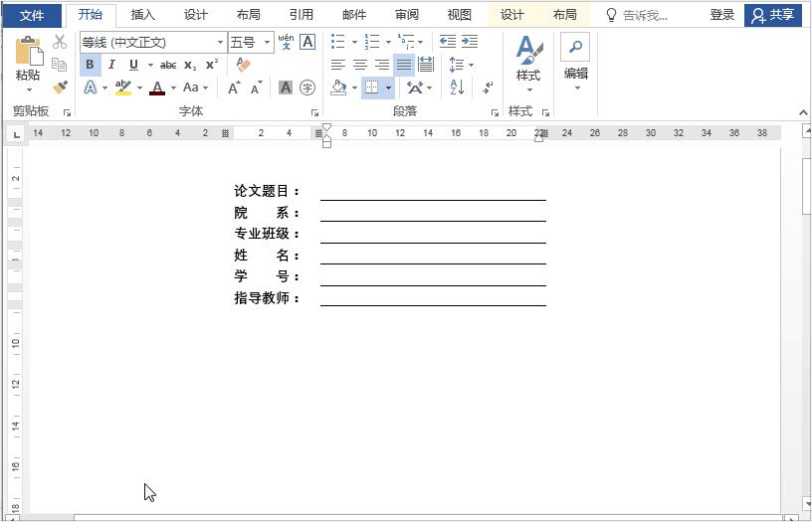The image size is (812, 522).
Task: Click the Clear Formatting eraser icon
Action: click(243, 65)
